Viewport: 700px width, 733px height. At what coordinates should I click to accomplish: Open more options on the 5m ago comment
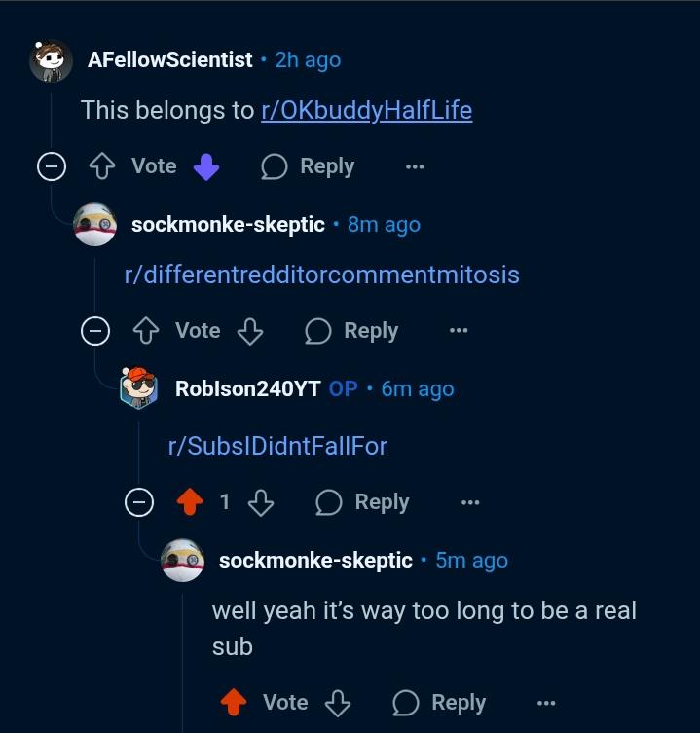[x=546, y=703]
